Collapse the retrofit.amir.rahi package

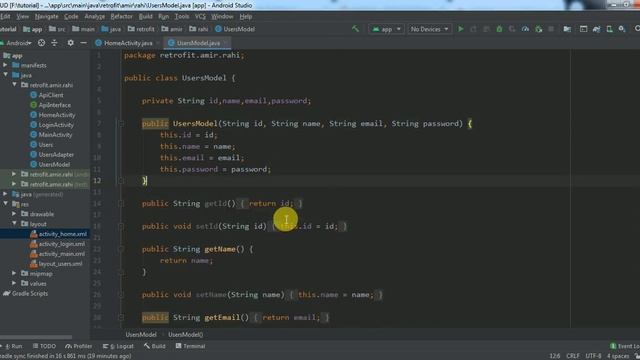(x=14, y=85)
